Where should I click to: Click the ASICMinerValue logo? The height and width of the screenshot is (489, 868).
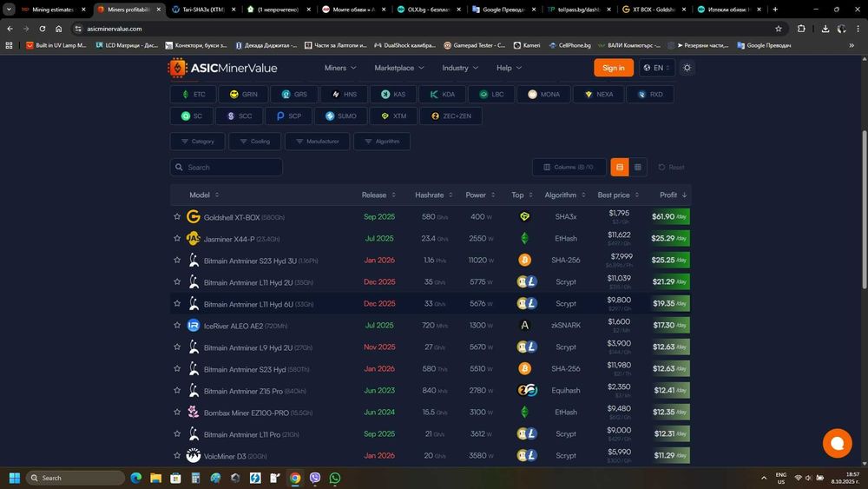pos(222,68)
